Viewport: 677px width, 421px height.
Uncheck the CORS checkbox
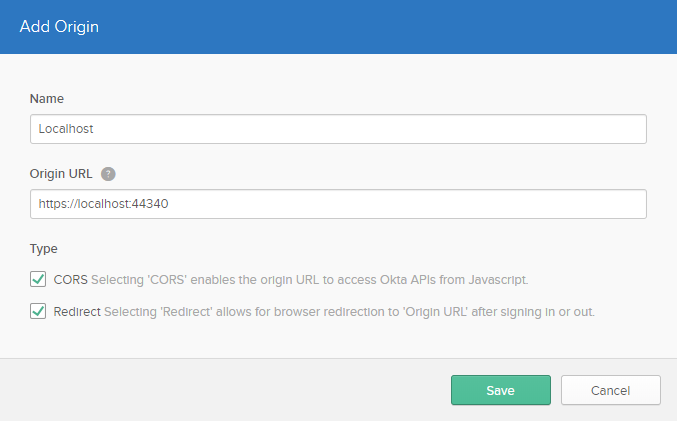[39, 279]
